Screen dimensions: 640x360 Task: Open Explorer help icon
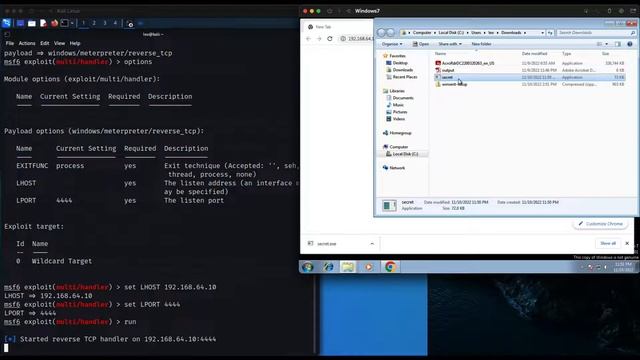630,44
